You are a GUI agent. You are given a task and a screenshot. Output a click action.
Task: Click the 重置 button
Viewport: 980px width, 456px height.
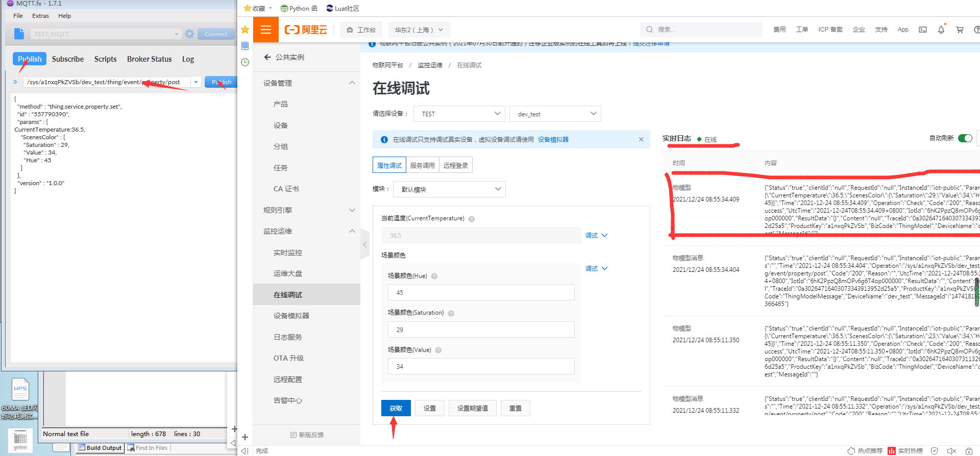point(516,408)
